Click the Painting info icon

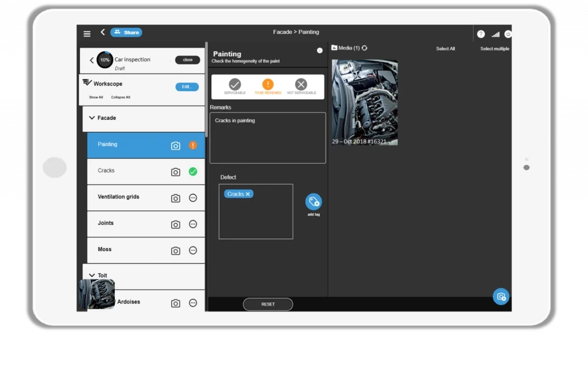[x=319, y=50]
